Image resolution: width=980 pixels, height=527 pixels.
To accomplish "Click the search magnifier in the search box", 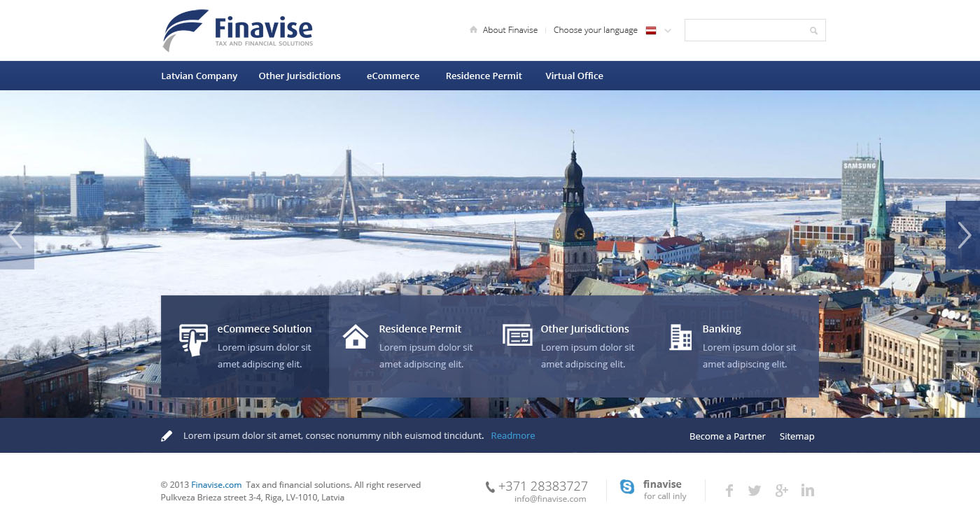I will pyautogui.click(x=813, y=30).
